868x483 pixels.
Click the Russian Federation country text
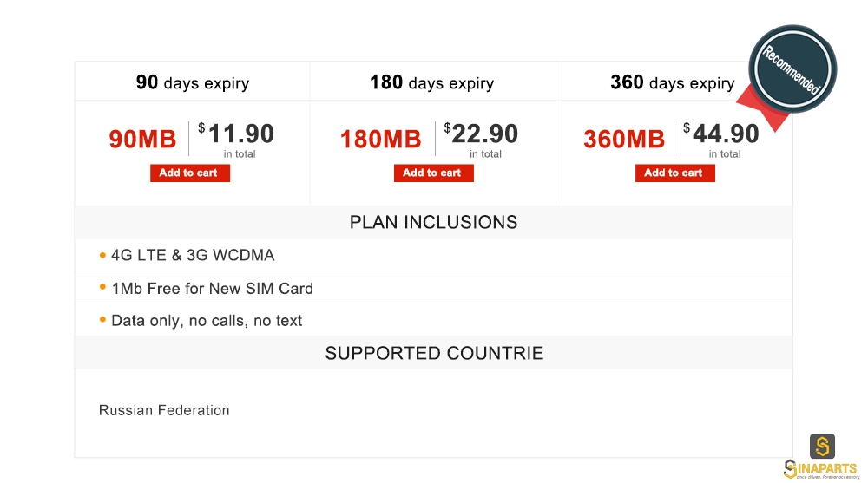[164, 410]
